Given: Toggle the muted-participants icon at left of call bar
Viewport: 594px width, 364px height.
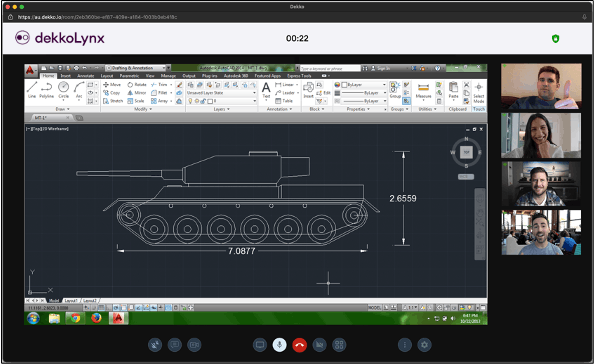Looking at the screenshot, I should [155, 345].
